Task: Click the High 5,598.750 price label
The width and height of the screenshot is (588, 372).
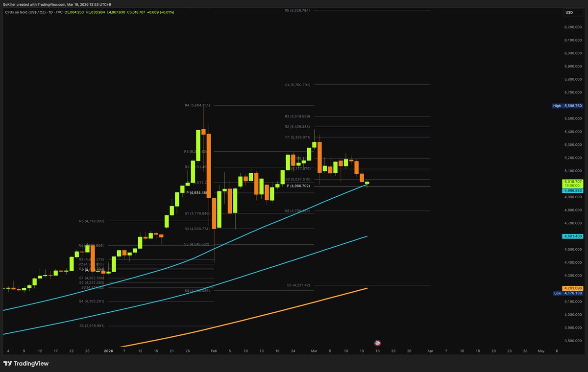Action: [568, 106]
